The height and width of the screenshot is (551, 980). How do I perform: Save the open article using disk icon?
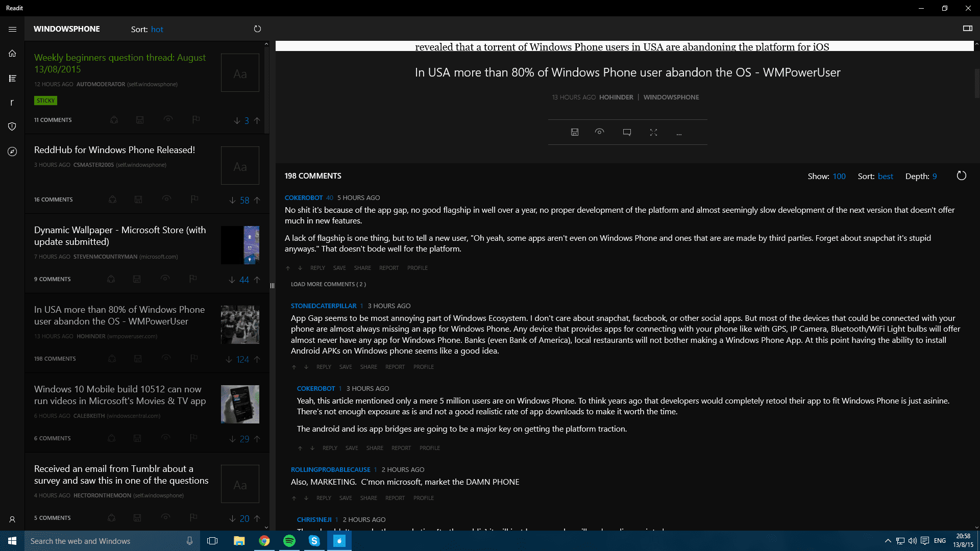[575, 132]
